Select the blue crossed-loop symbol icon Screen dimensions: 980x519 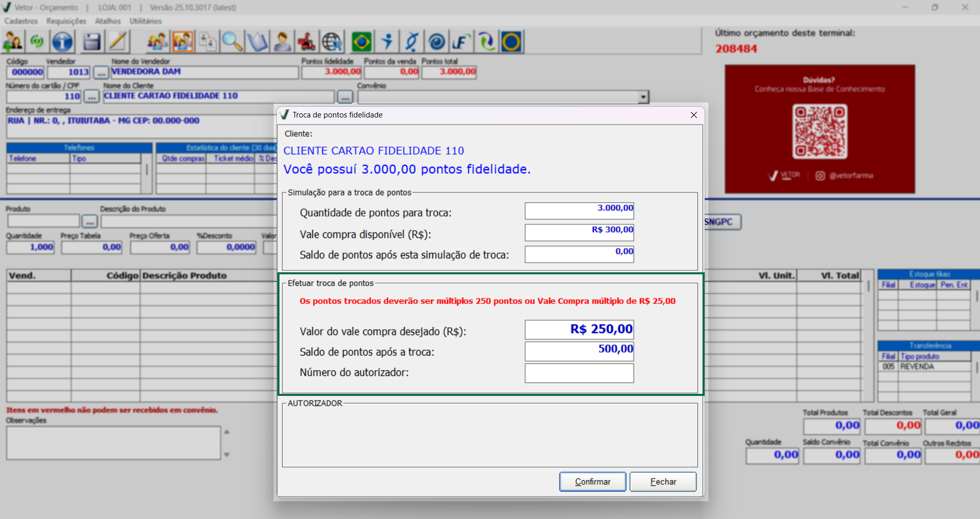pos(412,41)
